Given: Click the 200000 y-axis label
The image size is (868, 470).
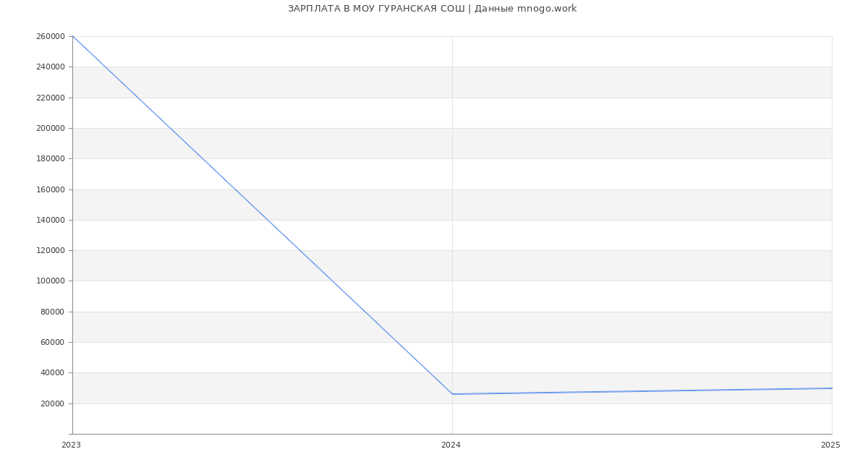Looking at the screenshot, I should click(x=50, y=128).
